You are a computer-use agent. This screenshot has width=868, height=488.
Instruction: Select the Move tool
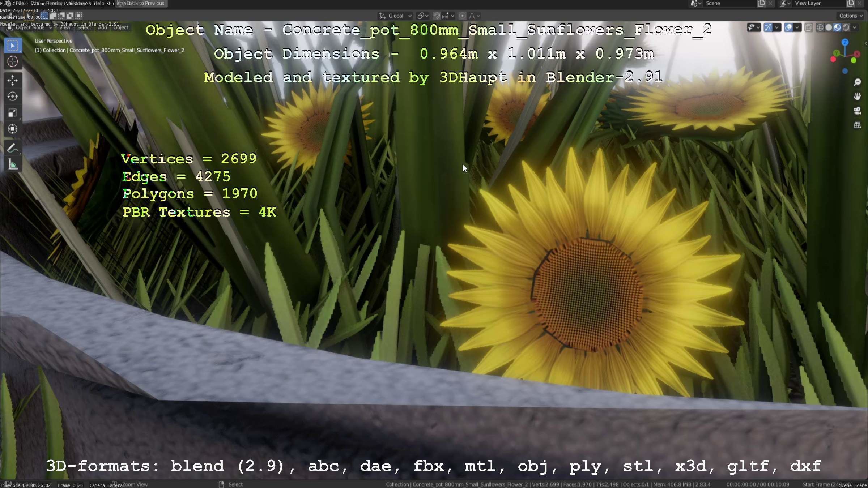[13, 80]
